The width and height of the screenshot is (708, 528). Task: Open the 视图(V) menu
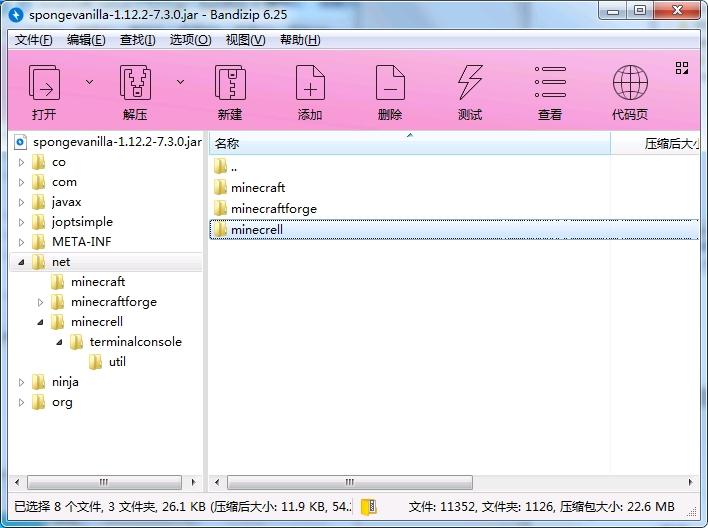tap(245, 40)
